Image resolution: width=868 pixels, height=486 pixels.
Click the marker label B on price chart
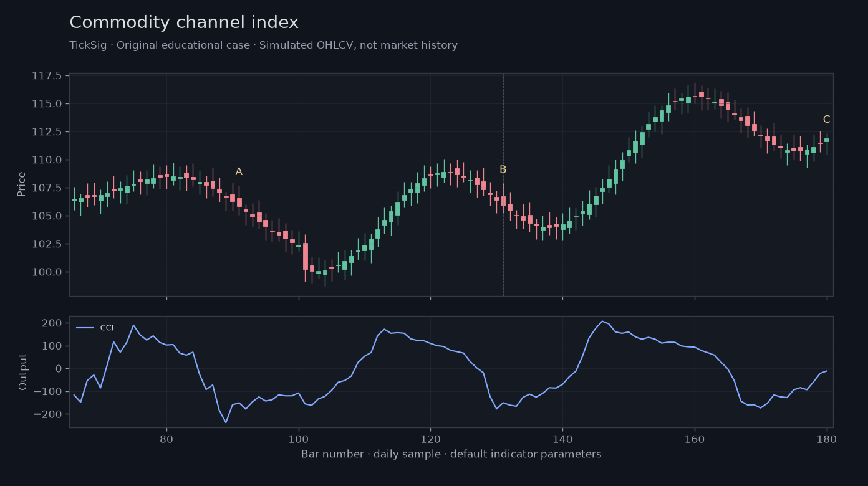(x=503, y=169)
